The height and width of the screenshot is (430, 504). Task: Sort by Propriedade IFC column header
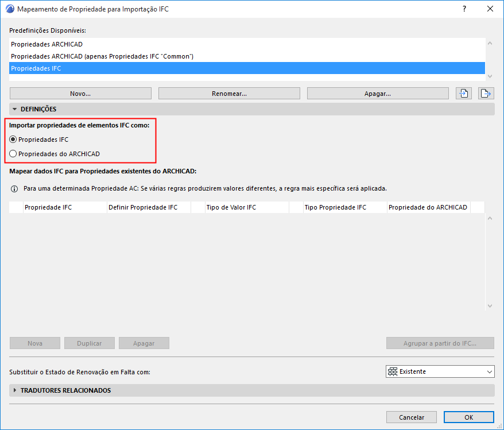coord(65,207)
